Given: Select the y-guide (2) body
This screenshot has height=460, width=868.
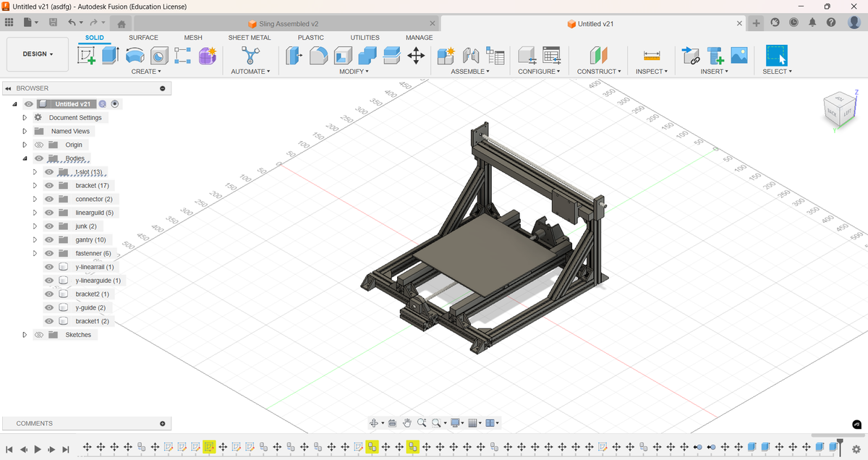Looking at the screenshot, I should (x=90, y=307).
